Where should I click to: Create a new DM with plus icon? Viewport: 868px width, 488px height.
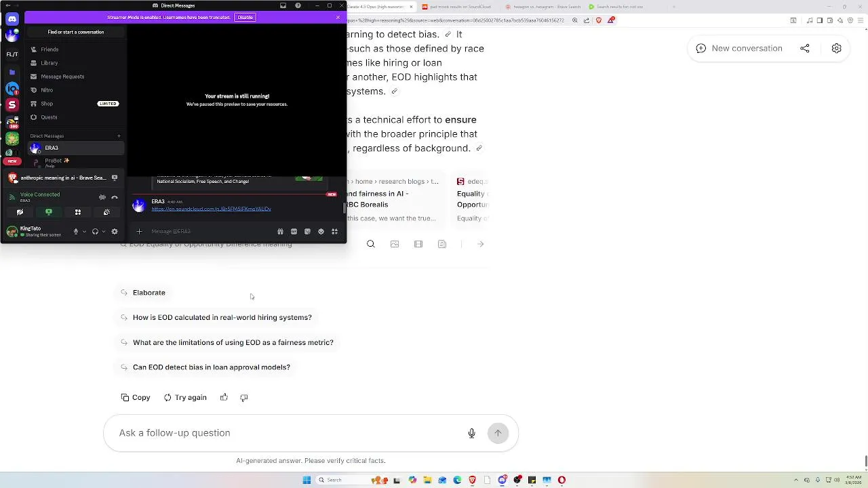(119, 136)
